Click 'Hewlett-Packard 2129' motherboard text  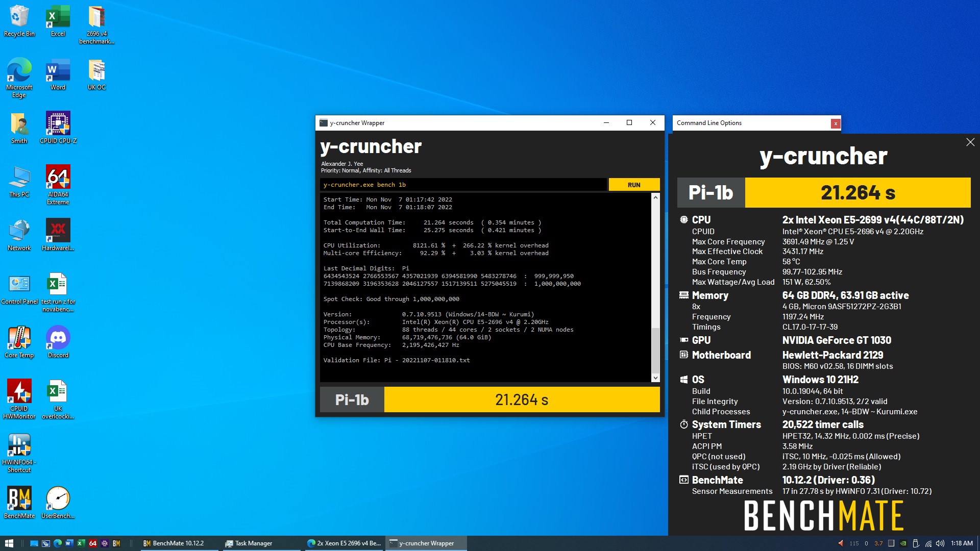(832, 355)
